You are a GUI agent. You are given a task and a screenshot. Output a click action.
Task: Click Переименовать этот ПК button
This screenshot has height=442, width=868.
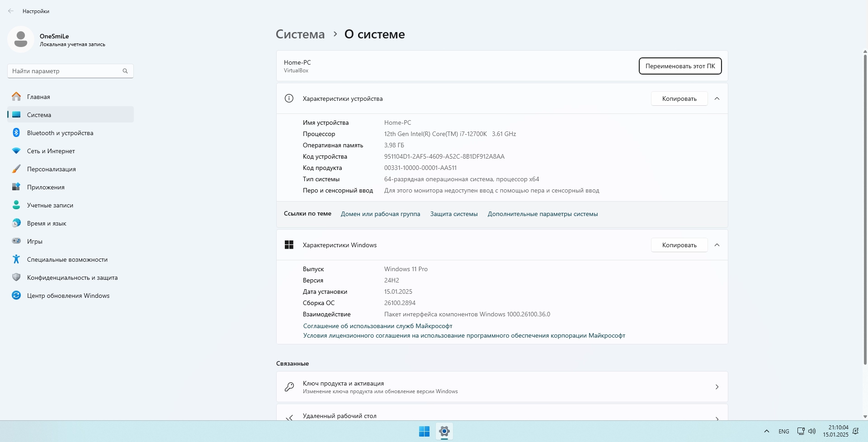[680, 66]
